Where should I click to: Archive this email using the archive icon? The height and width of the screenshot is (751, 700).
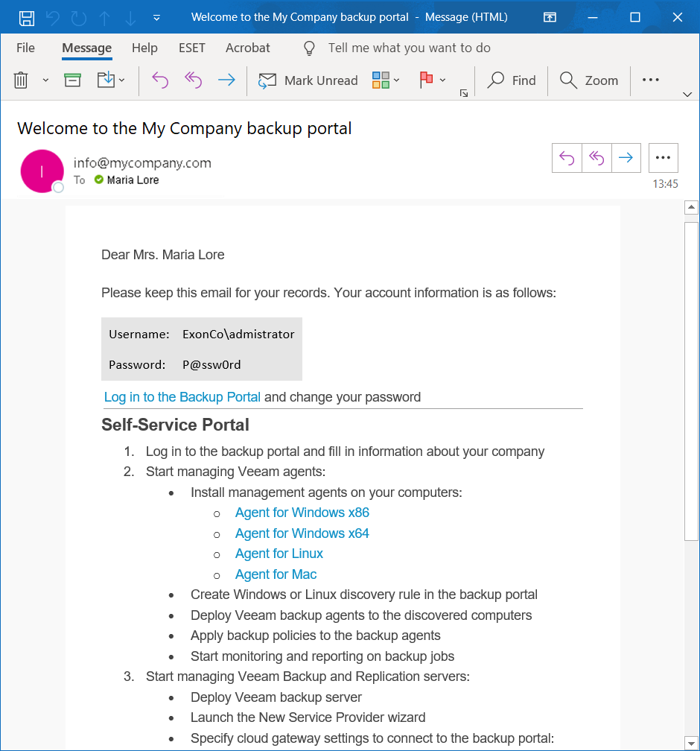point(73,80)
